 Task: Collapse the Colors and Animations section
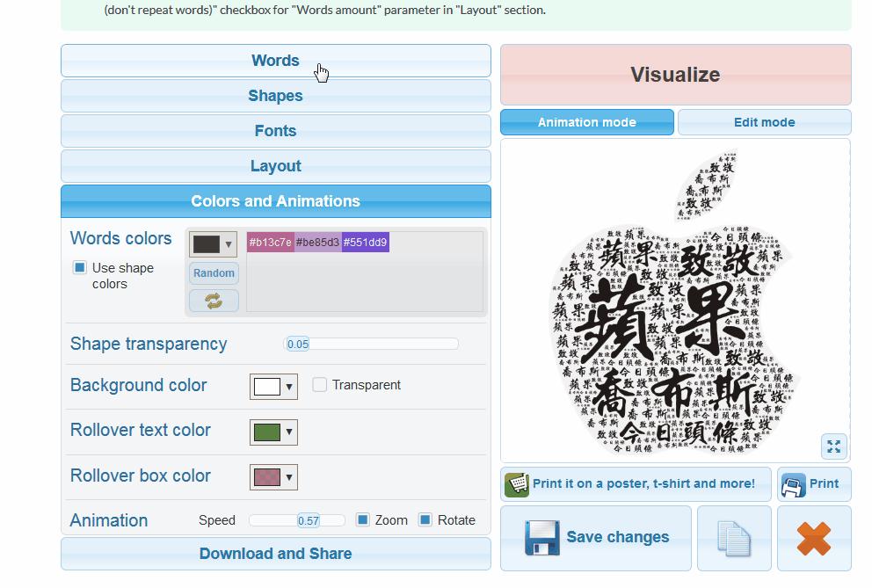(275, 200)
